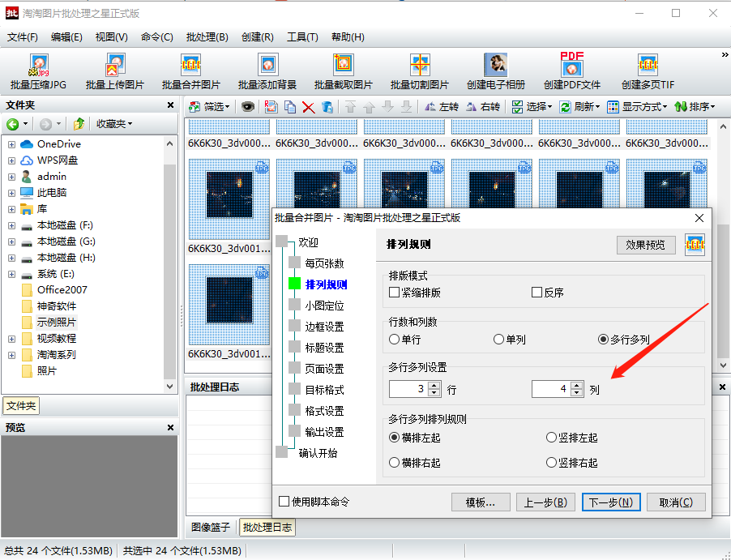This screenshot has height=560, width=731.
Task: Click the recycle bin icon
Action: [x=327, y=107]
